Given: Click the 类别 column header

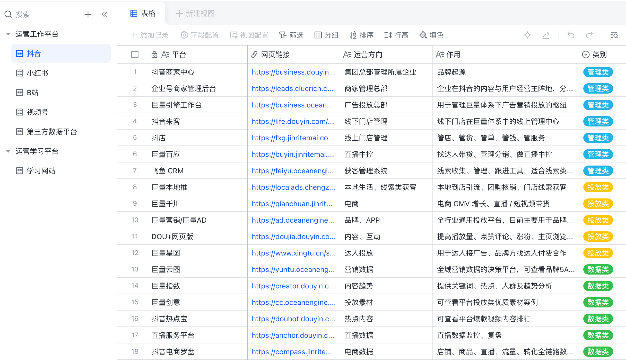Looking at the screenshot, I should (602, 54).
